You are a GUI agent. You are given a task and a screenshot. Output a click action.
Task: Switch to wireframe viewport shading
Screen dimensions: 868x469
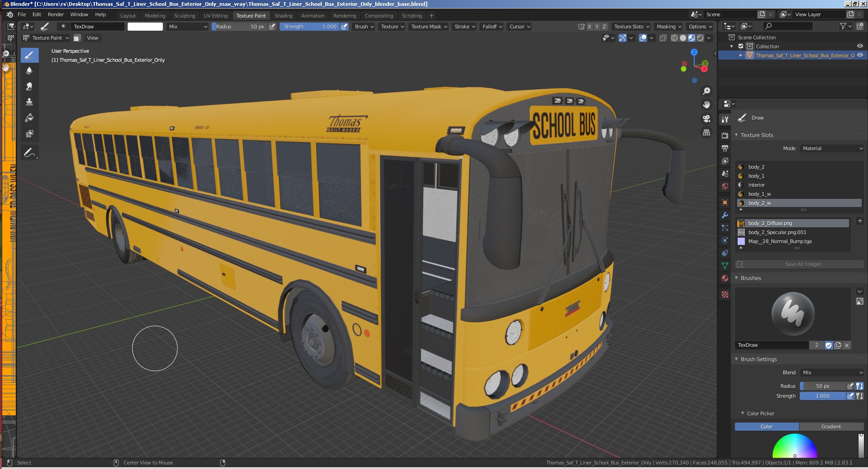pyautogui.click(x=674, y=38)
